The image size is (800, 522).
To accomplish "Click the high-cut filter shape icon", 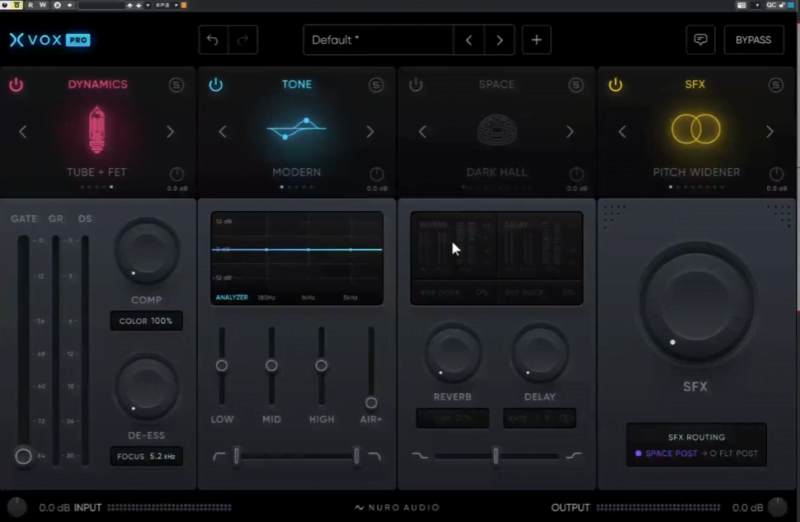I will 374,456.
